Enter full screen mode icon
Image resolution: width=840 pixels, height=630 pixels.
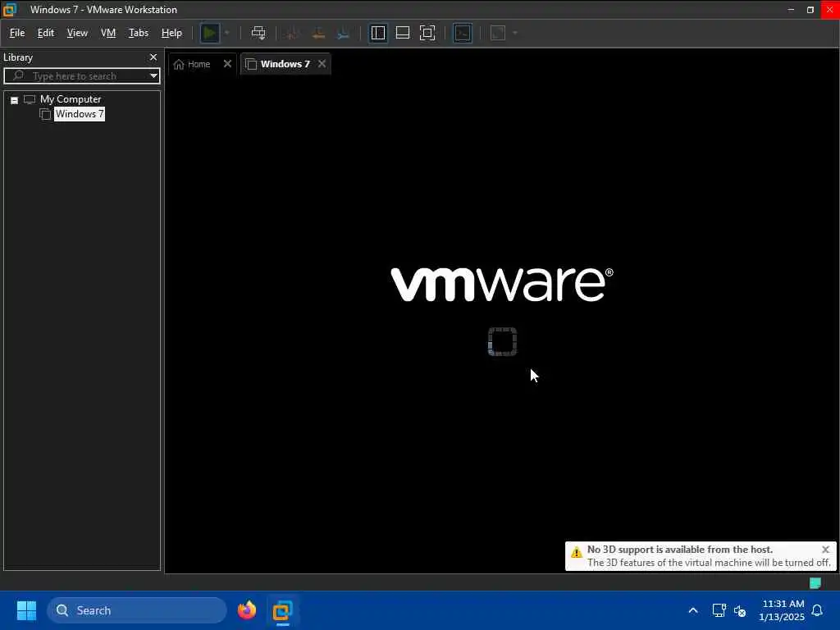click(427, 33)
